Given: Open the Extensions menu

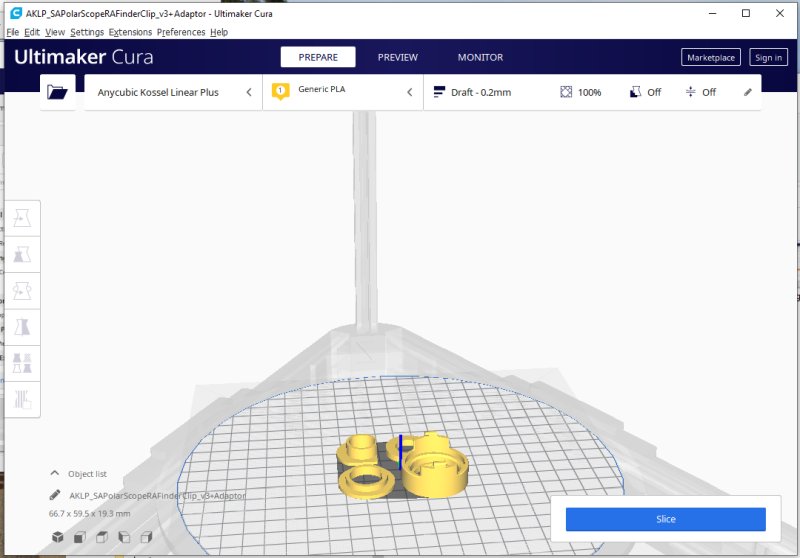Looking at the screenshot, I should pyautogui.click(x=130, y=32).
